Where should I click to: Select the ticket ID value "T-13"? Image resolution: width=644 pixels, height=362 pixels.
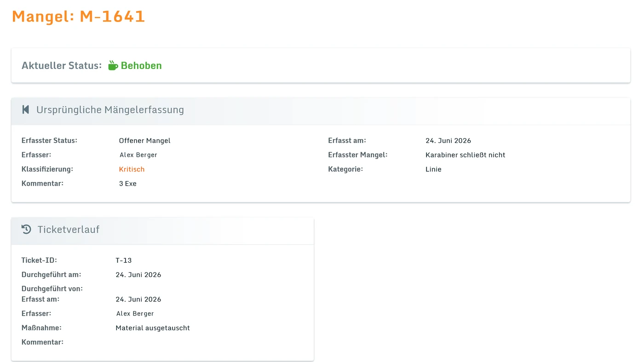(124, 260)
